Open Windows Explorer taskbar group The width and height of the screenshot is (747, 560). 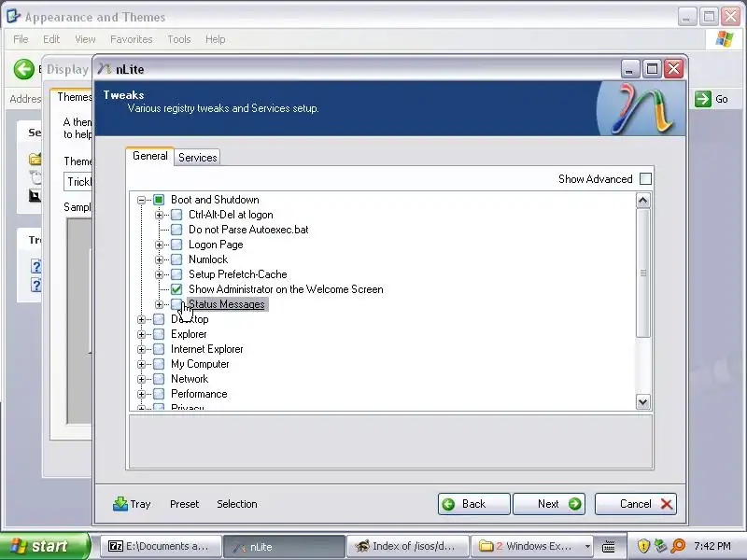tap(530, 546)
